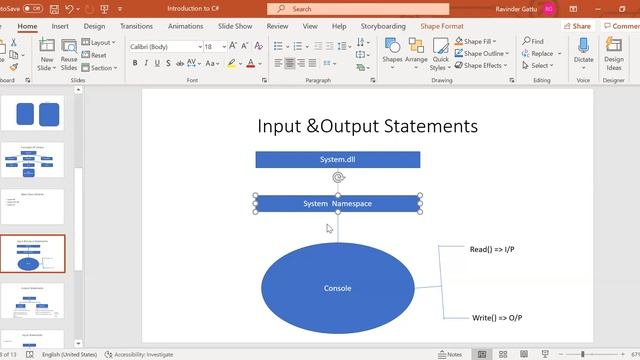The height and width of the screenshot is (360, 640).
Task: Align text left
Action: [278, 63]
